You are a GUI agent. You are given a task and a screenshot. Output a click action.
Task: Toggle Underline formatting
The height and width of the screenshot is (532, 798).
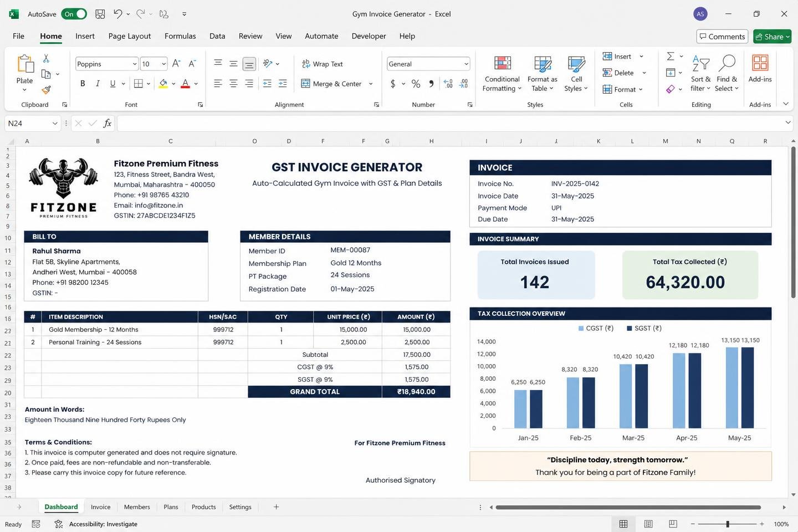112,84
